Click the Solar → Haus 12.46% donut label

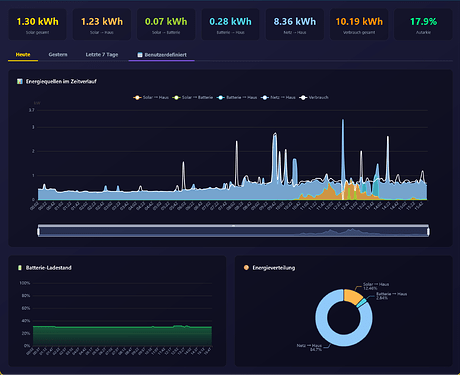376,286
